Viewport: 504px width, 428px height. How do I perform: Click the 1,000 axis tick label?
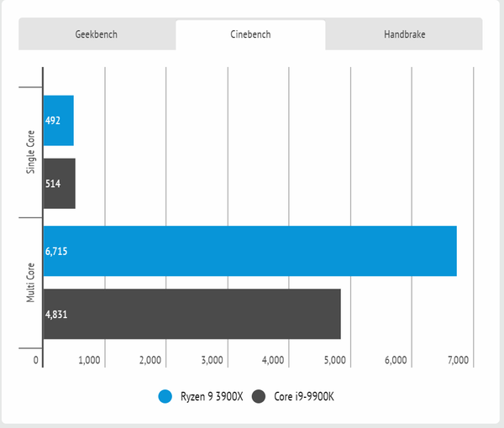89,360
